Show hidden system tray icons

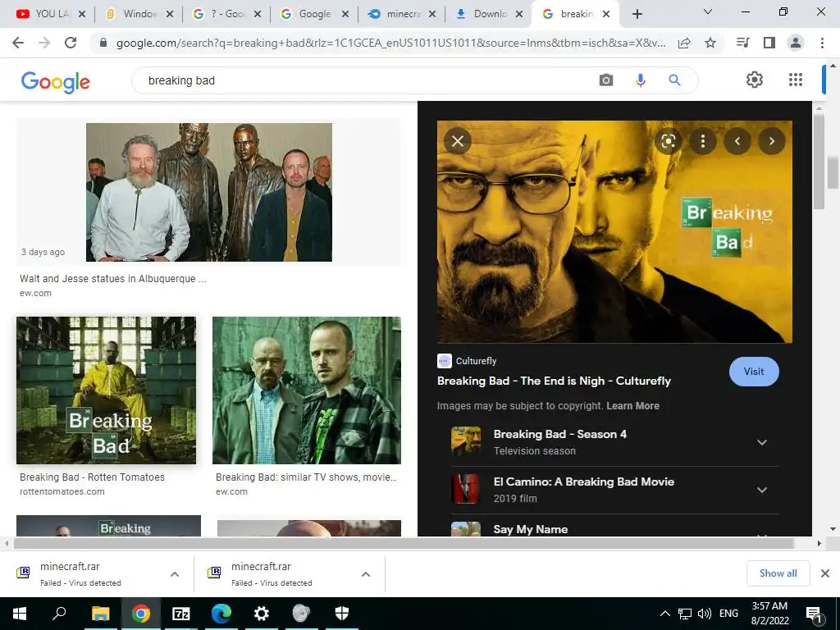click(664, 614)
